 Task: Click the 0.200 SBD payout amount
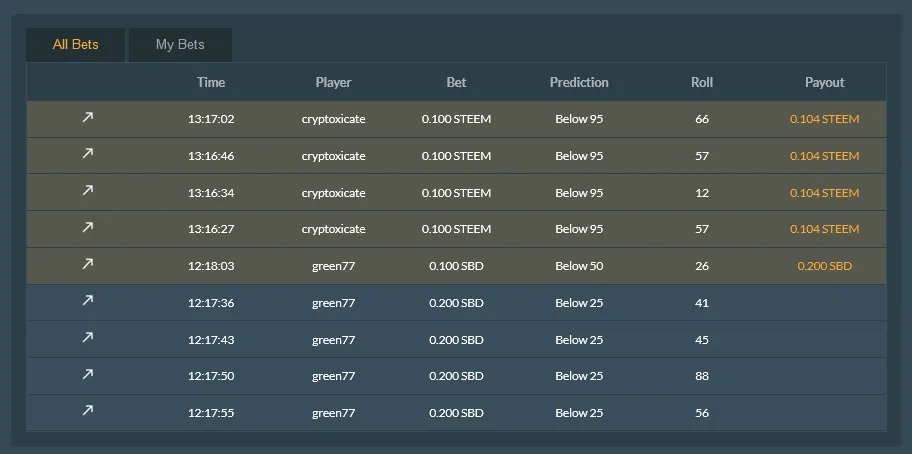pos(824,266)
